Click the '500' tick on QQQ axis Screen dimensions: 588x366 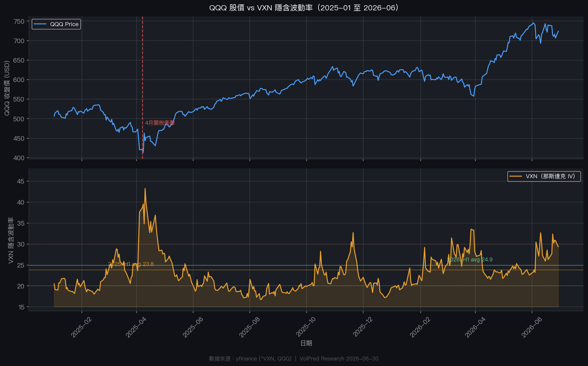[x=19, y=119]
